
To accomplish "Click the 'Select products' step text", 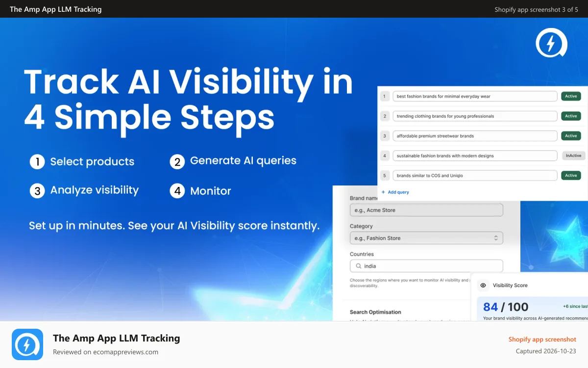I will 92,162.
